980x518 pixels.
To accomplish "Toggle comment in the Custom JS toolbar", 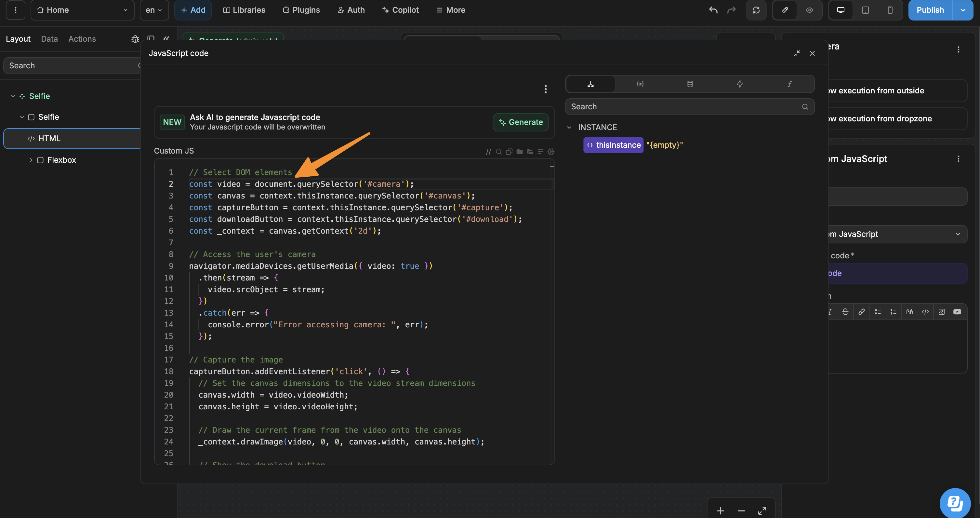I will [x=488, y=152].
